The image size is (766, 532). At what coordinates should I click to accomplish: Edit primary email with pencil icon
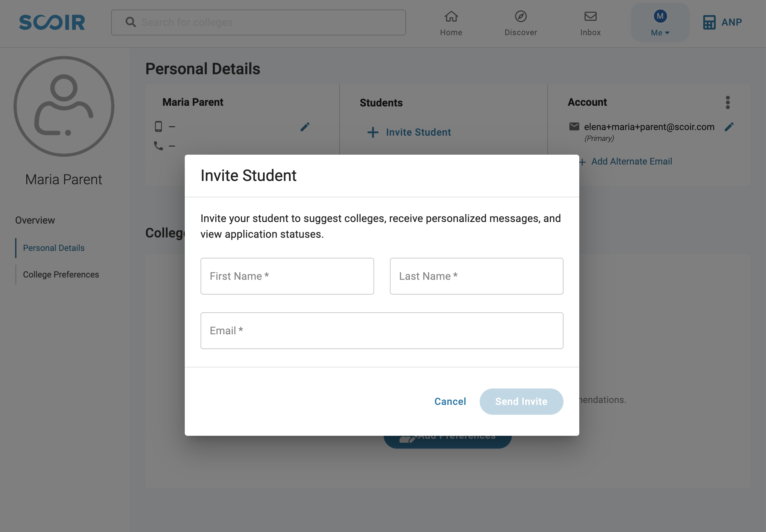[x=729, y=127]
